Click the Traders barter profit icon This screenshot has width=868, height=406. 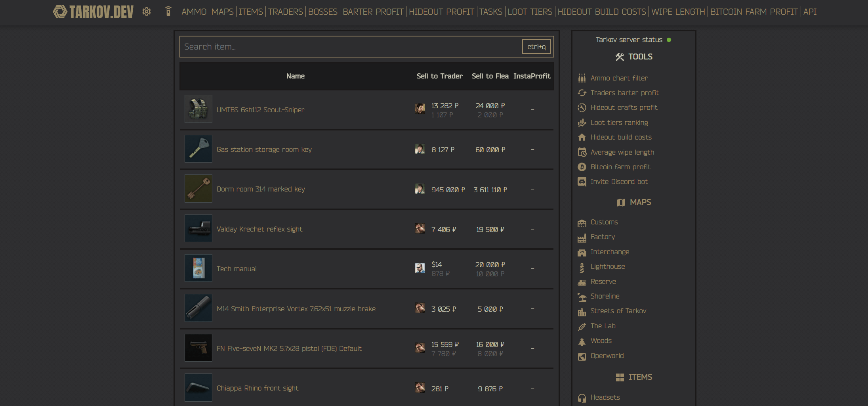pos(582,93)
